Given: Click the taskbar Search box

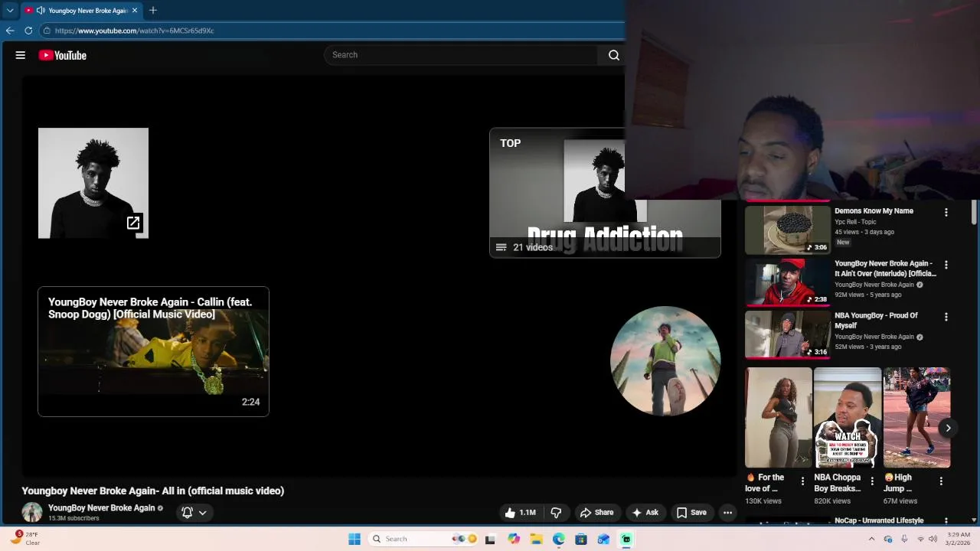Looking at the screenshot, I should [x=423, y=539].
